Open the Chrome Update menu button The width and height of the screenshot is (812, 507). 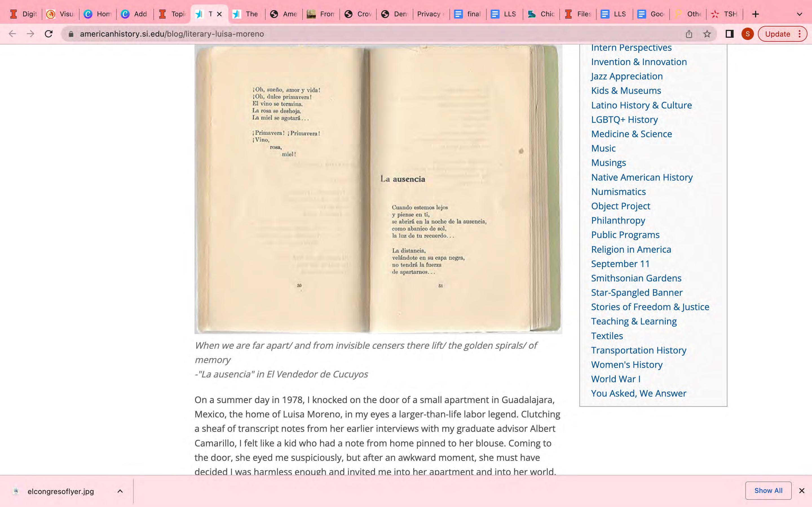pos(782,34)
